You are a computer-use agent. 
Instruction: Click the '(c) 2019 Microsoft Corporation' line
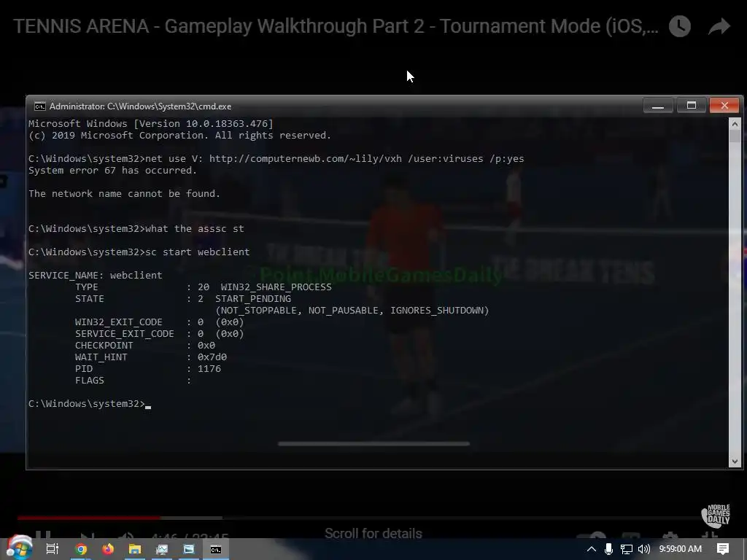click(x=179, y=136)
